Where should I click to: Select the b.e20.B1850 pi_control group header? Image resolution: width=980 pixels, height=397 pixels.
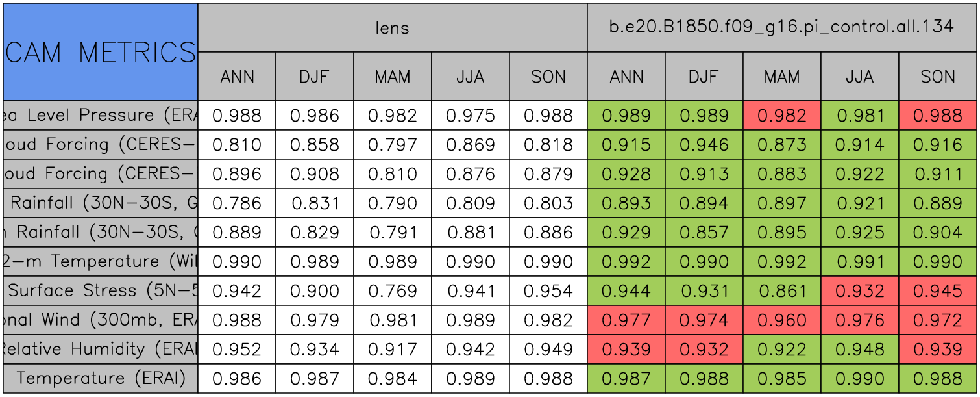pos(781,27)
